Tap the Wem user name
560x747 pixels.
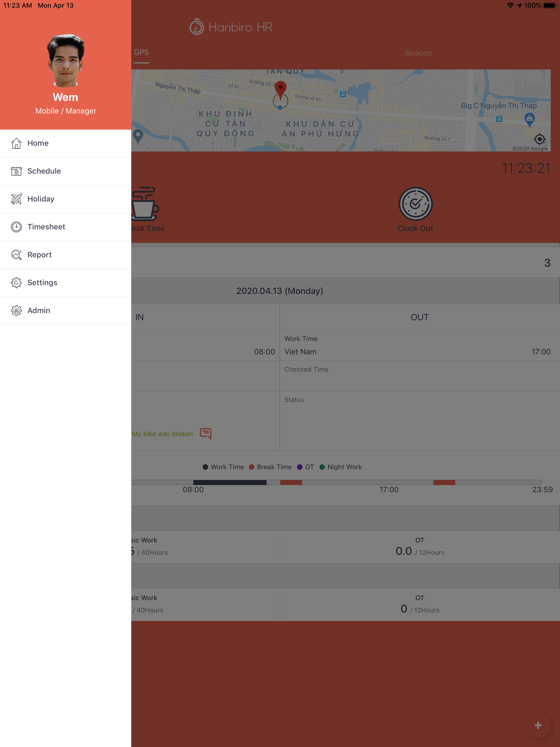point(66,97)
